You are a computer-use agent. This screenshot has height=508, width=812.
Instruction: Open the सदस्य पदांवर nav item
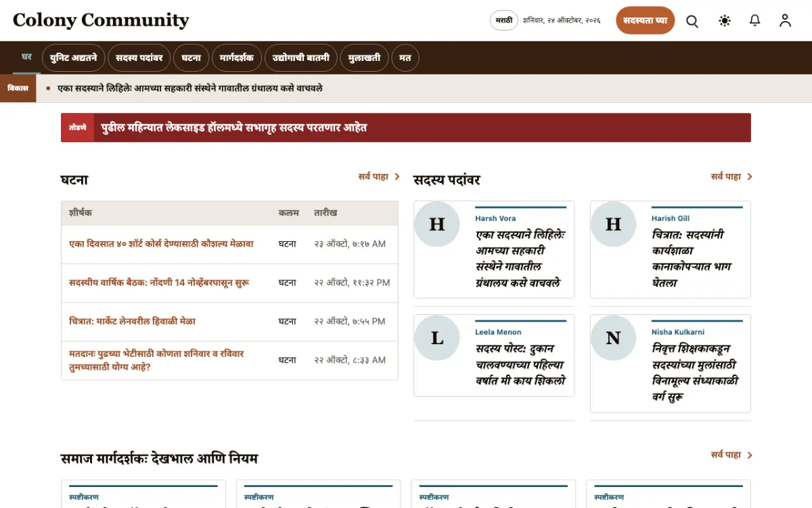point(139,58)
